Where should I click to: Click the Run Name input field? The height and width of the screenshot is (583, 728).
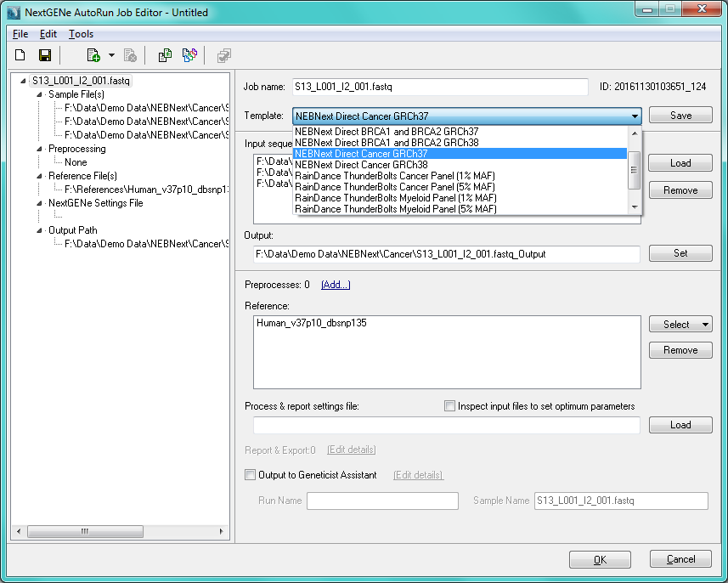(x=382, y=501)
